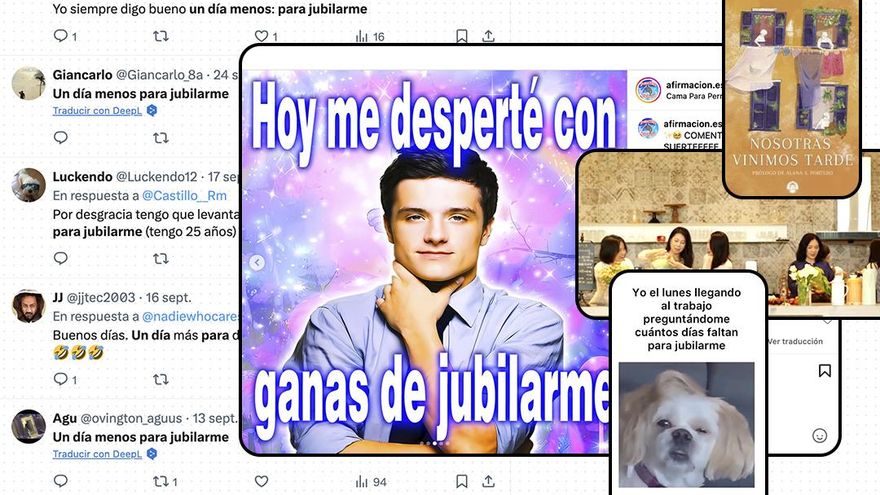Retweet Luckendo's tweet
880x495 pixels.
[161, 258]
